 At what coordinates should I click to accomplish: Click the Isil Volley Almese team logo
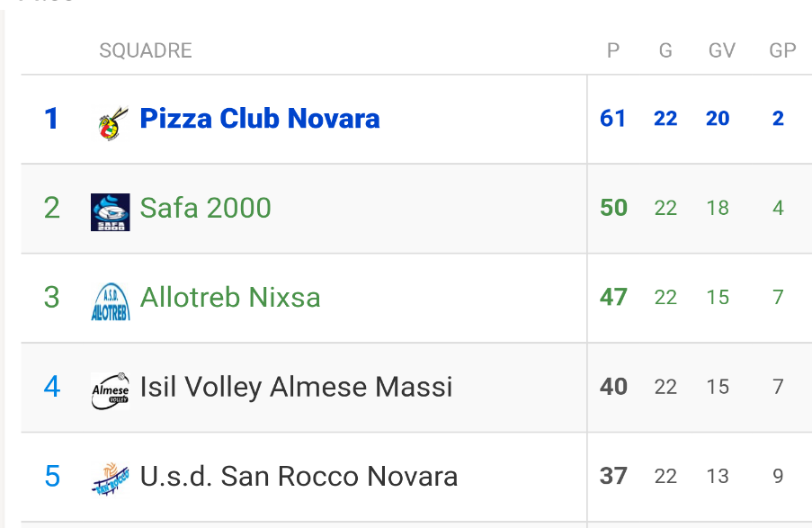coord(111,390)
